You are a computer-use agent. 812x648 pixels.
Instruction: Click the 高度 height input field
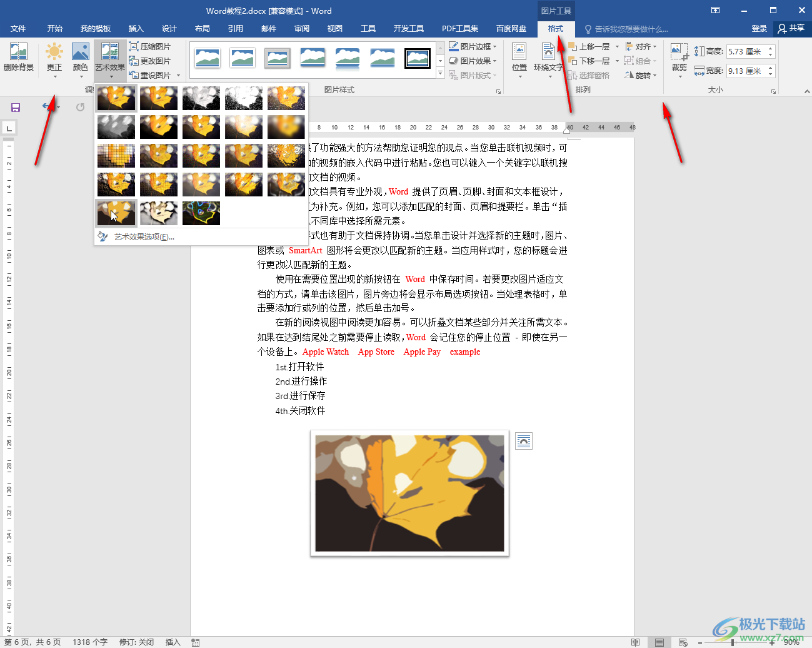[x=746, y=52]
